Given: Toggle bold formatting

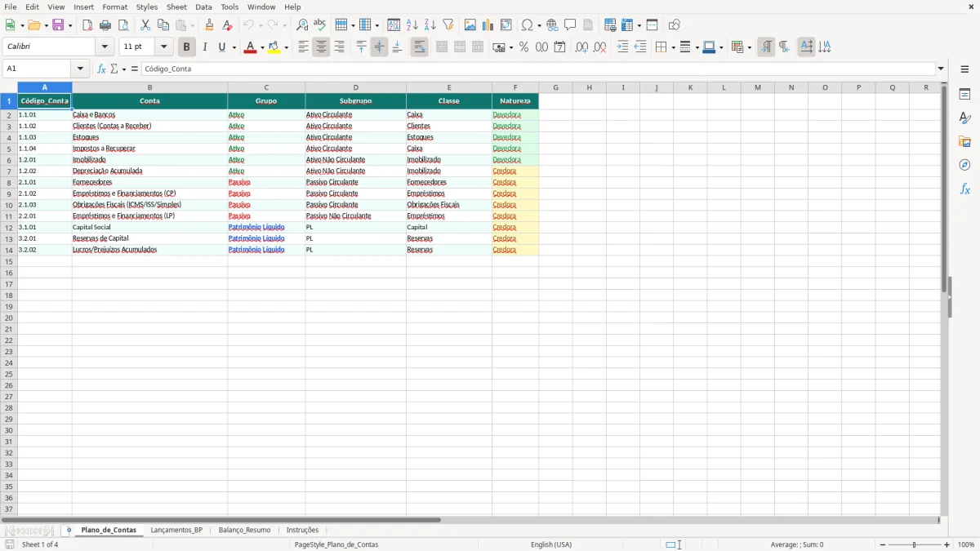Looking at the screenshot, I should tap(186, 47).
